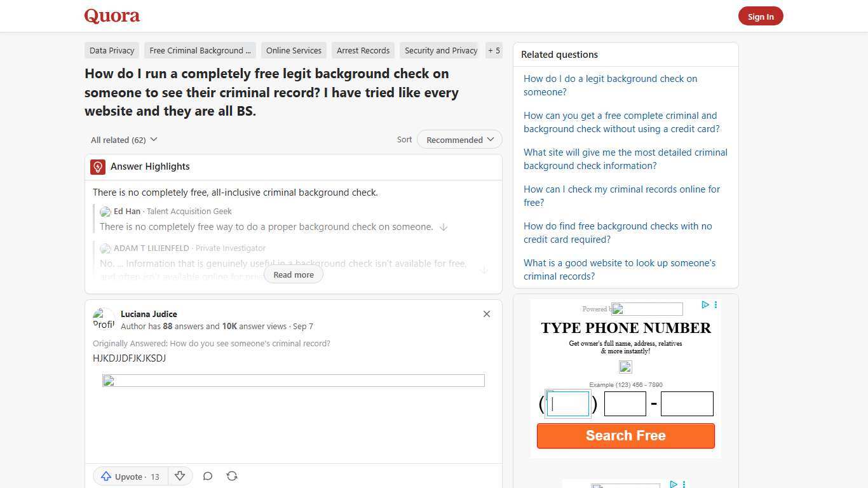Click the Sign In button
This screenshot has width=868, height=488.
click(761, 16)
